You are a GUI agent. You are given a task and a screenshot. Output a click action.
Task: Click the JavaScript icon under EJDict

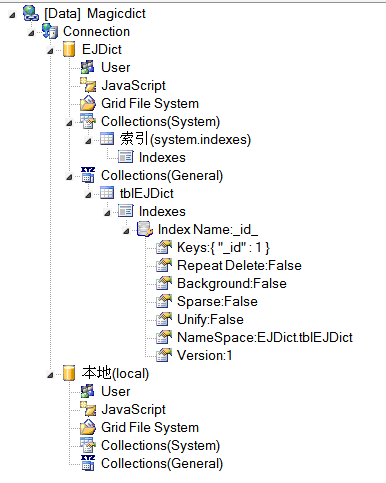click(88, 85)
